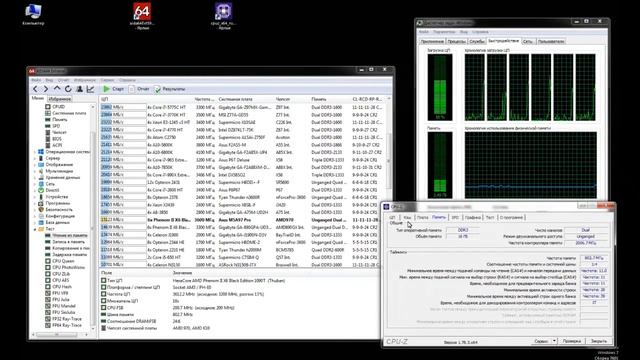Viewport: 640px width, 360px height.
Task: Click the Сервер tree icon
Action: click(41, 158)
